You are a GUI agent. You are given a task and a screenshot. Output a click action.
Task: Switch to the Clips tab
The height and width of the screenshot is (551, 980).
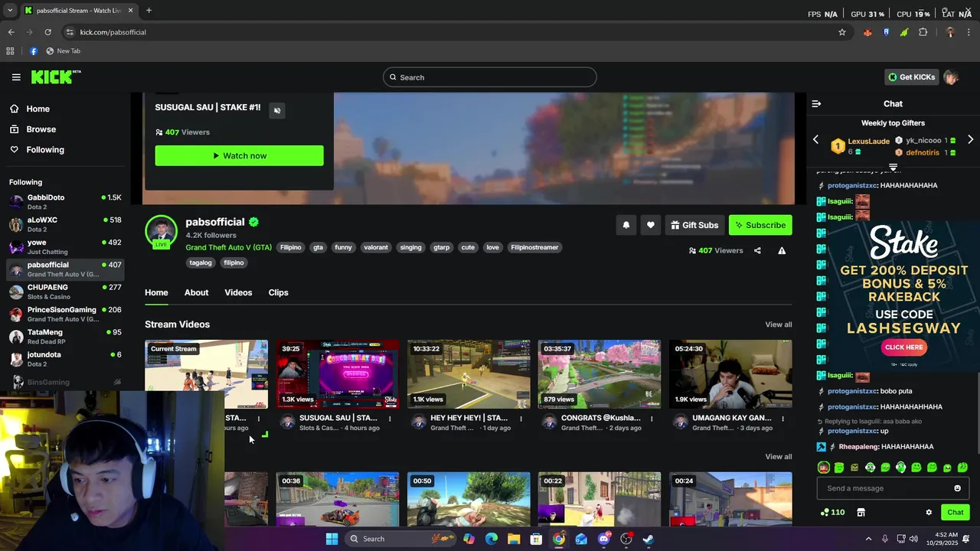point(278,292)
